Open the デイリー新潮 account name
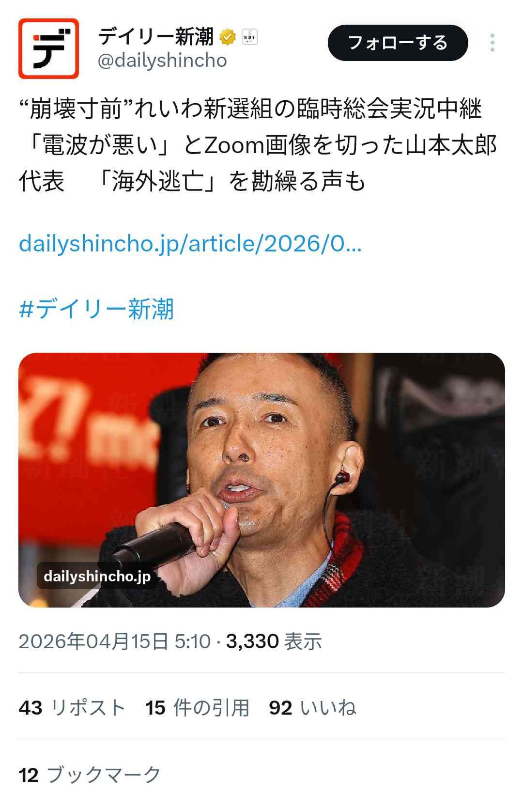Viewport: 523px width, 812px height. [x=156, y=37]
